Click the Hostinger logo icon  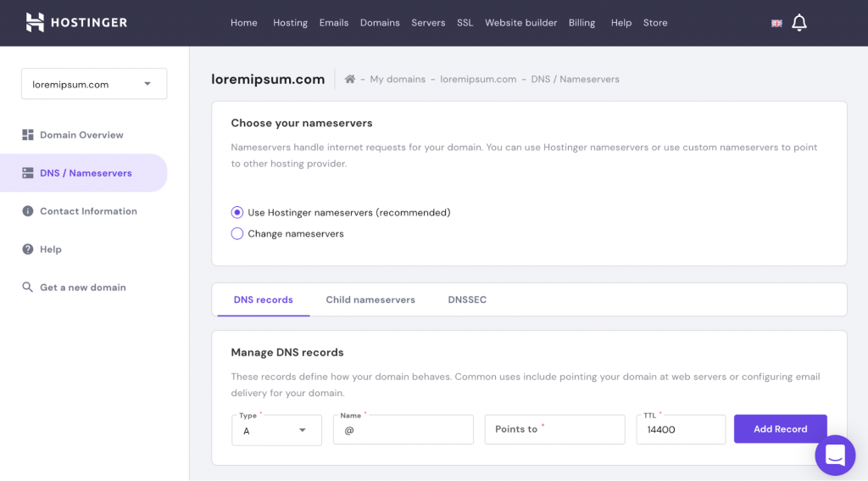(35, 23)
